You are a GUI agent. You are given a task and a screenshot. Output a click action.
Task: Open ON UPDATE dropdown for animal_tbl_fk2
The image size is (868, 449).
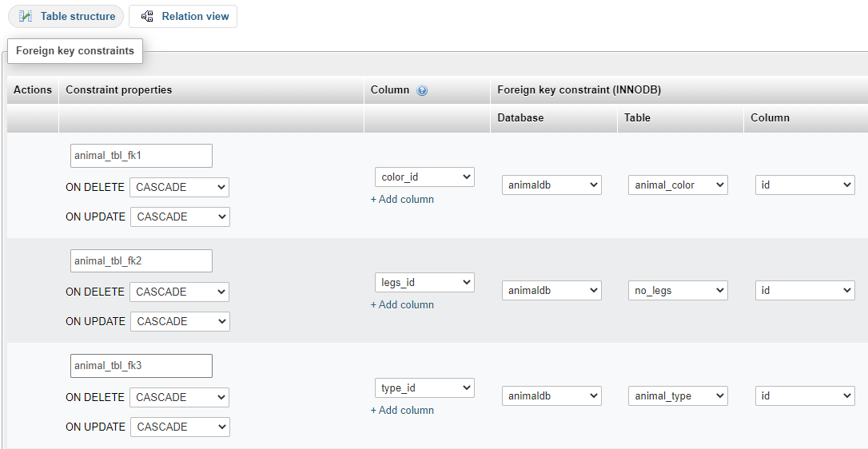180,321
